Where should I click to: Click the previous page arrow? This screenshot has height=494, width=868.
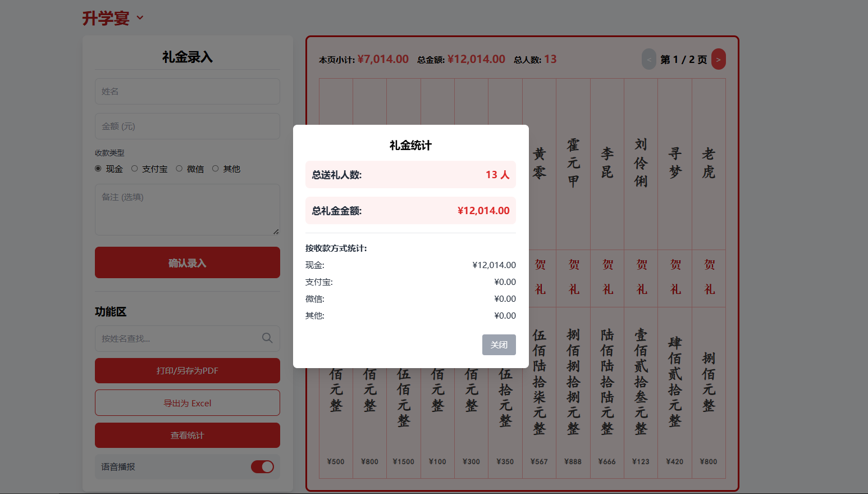[x=648, y=60]
